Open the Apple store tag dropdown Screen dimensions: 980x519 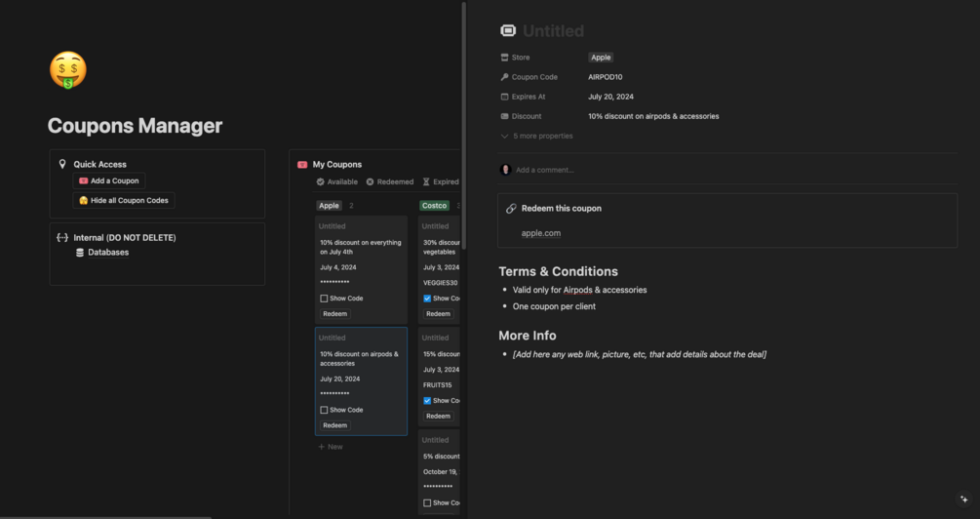coord(601,58)
